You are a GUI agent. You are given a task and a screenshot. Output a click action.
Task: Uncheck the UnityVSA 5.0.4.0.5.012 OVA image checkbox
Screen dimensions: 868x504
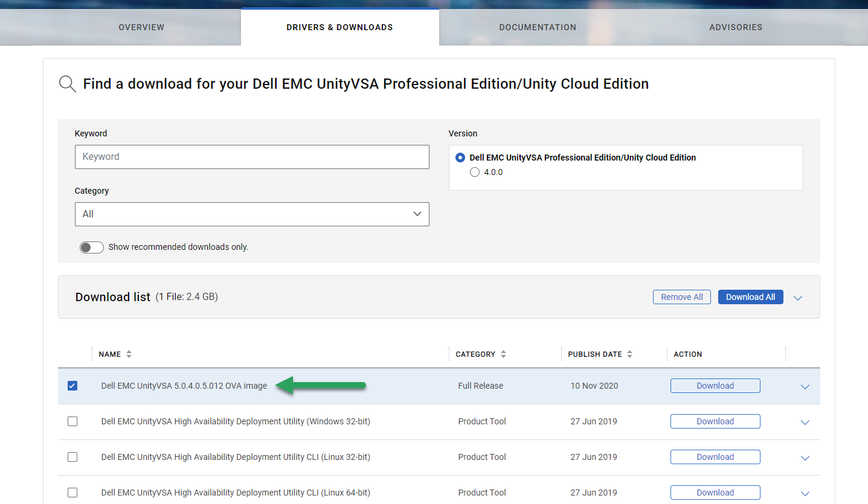72,386
